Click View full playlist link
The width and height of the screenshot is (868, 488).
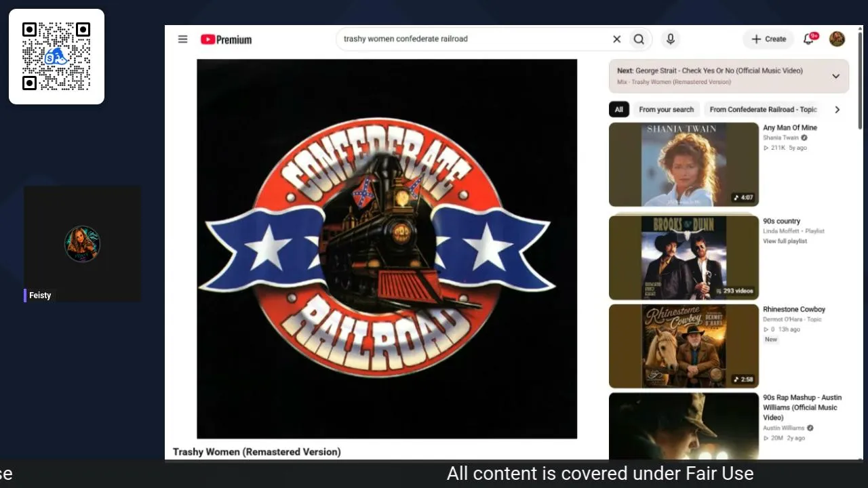(785, 241)
